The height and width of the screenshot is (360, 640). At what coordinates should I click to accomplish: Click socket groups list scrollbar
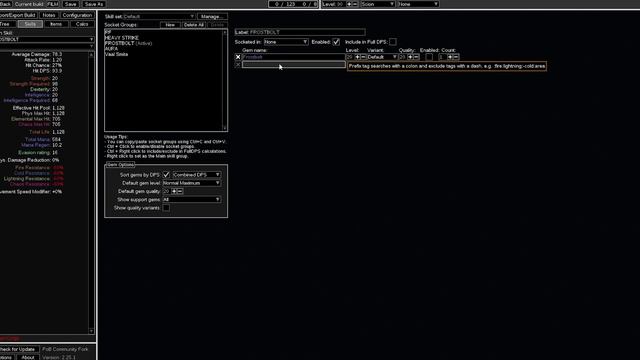225,80
